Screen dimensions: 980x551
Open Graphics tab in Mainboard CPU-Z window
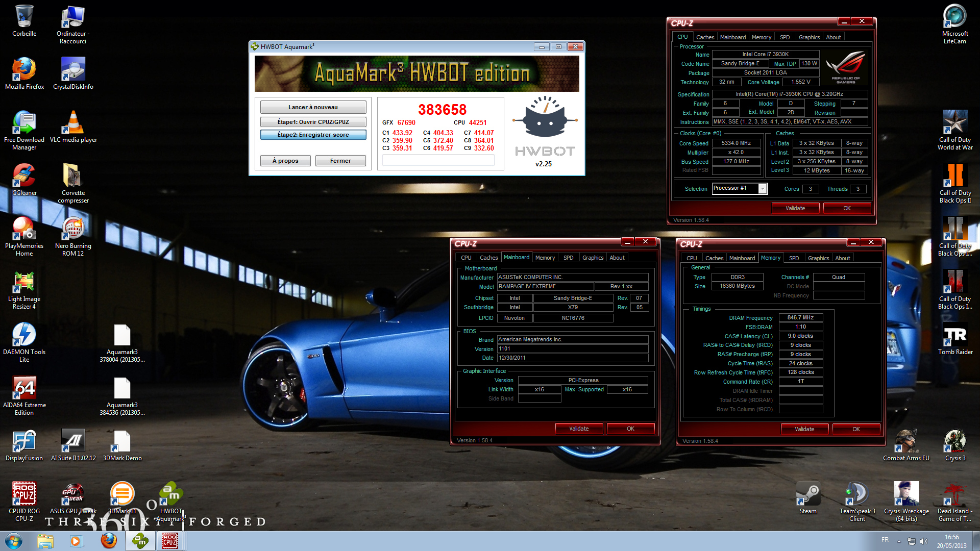click(593, 258)
